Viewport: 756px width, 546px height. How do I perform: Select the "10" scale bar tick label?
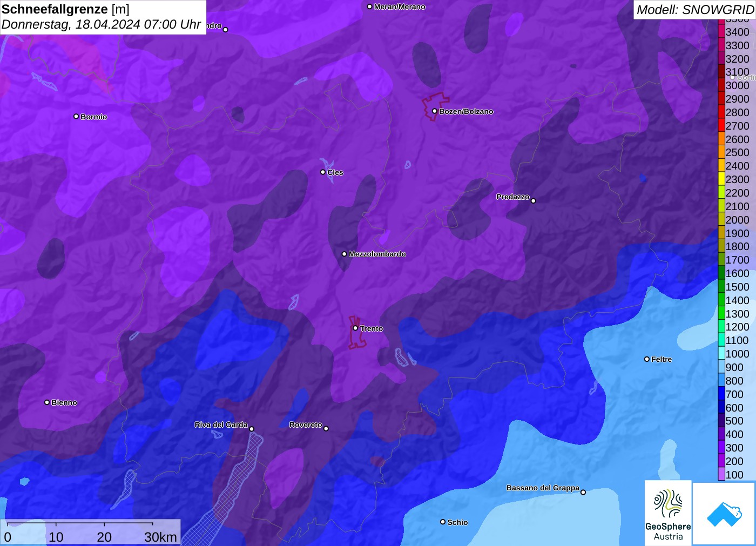(x=56, y=537)
